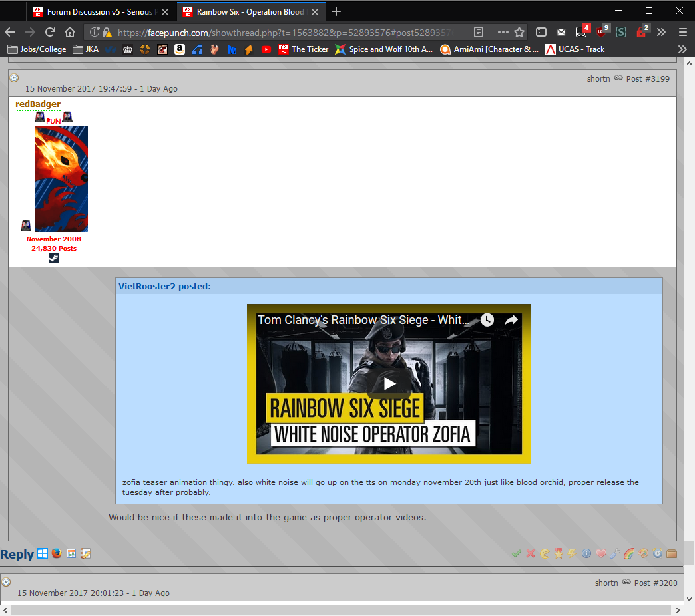Open redBadger's Steam profile icon
Screen dimensions: 695x616
tap(54, 258)
